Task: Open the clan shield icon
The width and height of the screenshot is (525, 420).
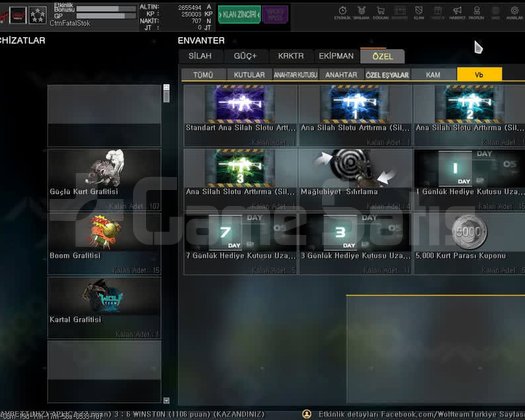Action: (x=419, y=12)
